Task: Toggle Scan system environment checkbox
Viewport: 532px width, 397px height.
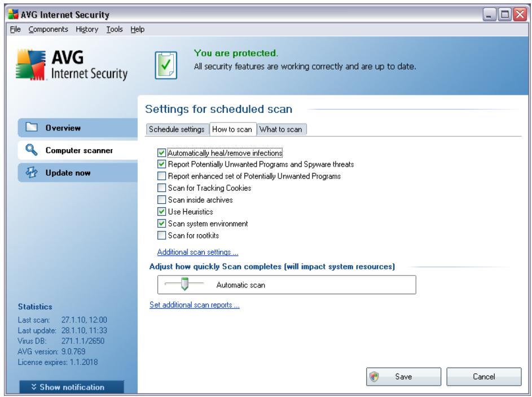Action: (x=161, y=224)
